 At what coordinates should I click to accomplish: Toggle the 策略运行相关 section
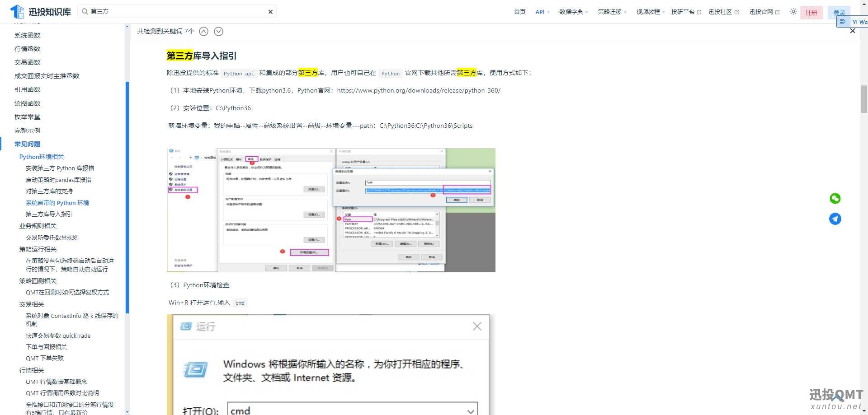click(x=38, y=249)
